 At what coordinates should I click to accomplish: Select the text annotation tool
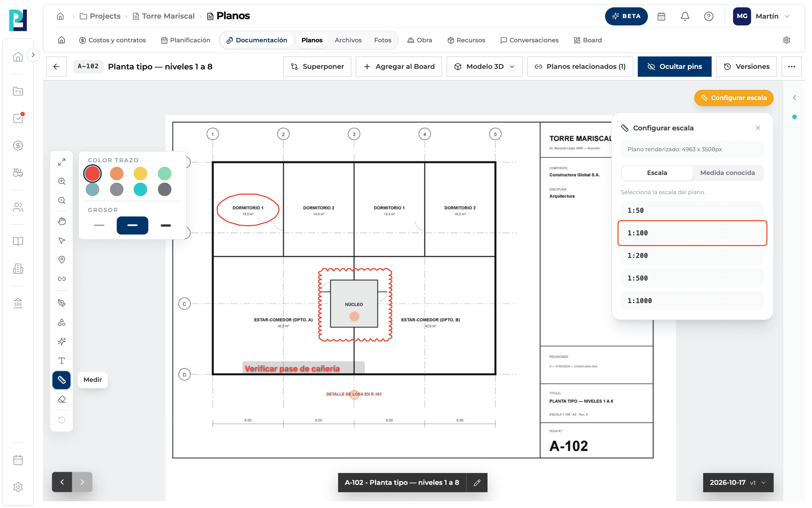pos(61,360)
